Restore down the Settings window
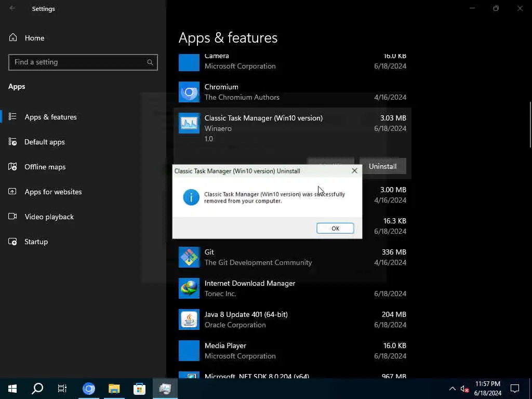 (x=496, y=8)
